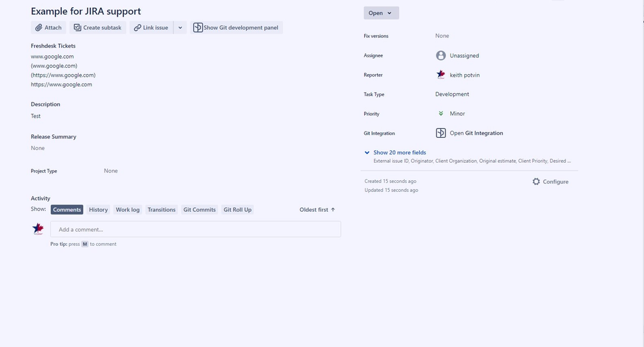Viewport: 644px width, 347px height.
Task: Click the user avatar beside the comment box
Action: [x=38, y=229]
